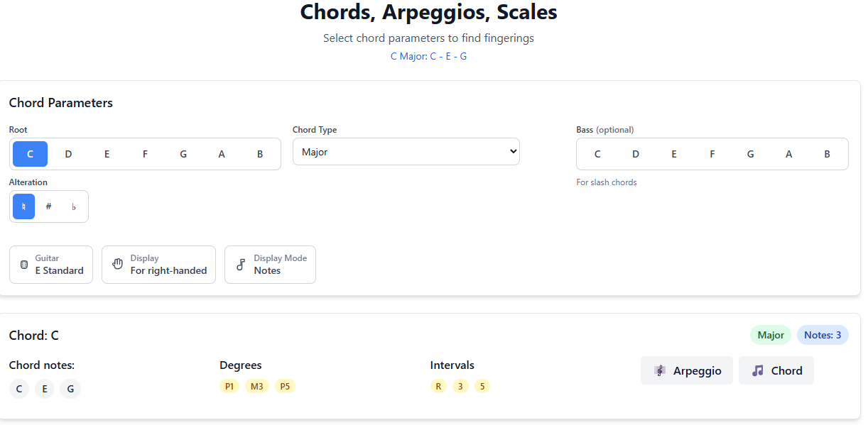Select the natural alteration symbol
The width and height of the screenshot is (868, 425).
click(23, 206)
